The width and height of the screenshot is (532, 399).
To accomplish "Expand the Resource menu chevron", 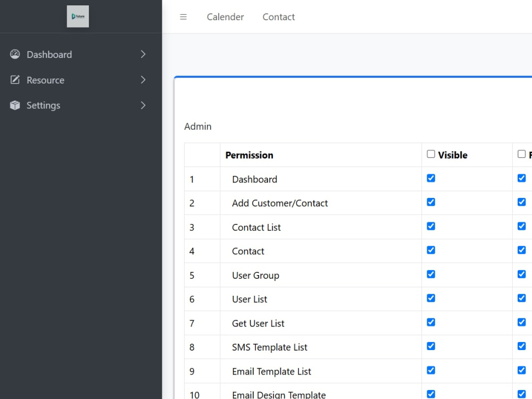I will 143,80.
